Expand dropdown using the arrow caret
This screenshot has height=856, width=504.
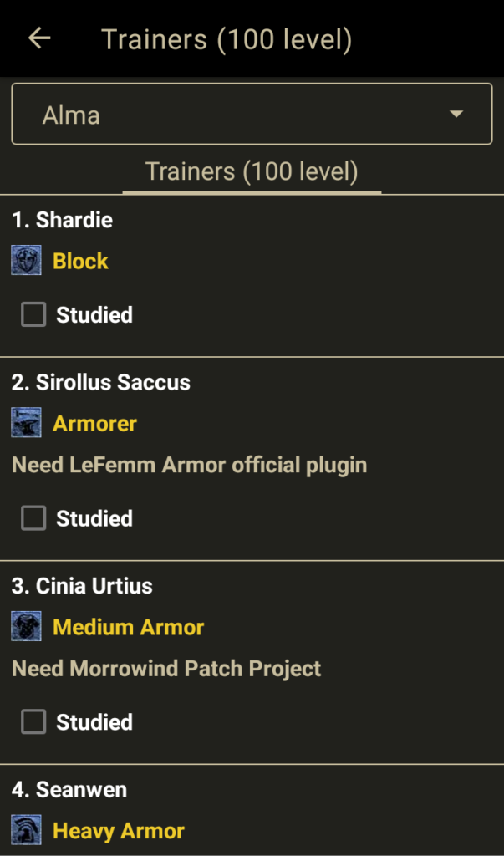[x=456, y=115]
